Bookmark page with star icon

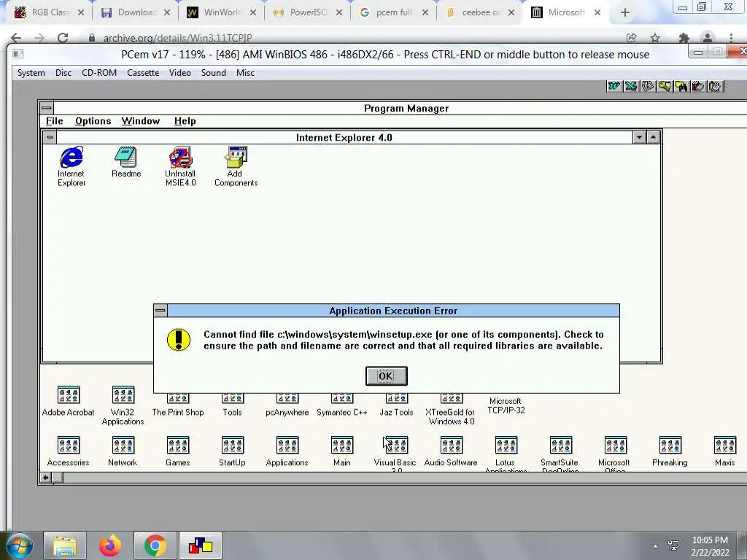(x=655, y=38)
